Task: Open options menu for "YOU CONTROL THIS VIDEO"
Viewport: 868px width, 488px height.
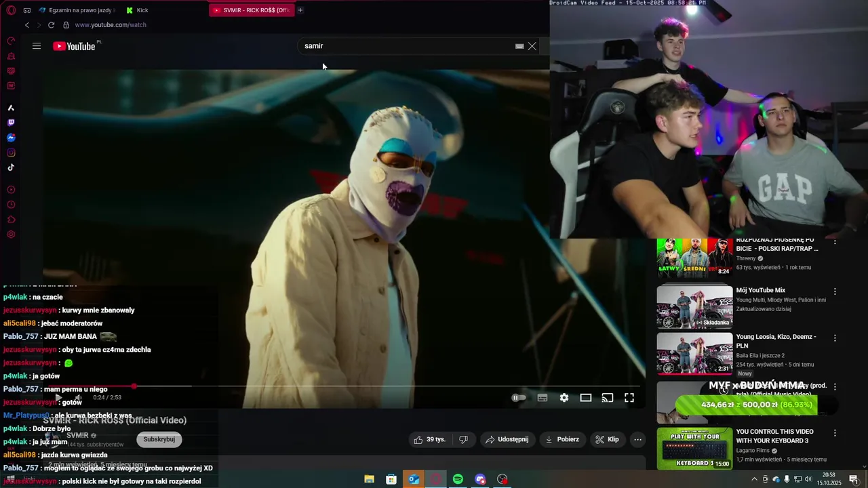Action: point(835,432)
